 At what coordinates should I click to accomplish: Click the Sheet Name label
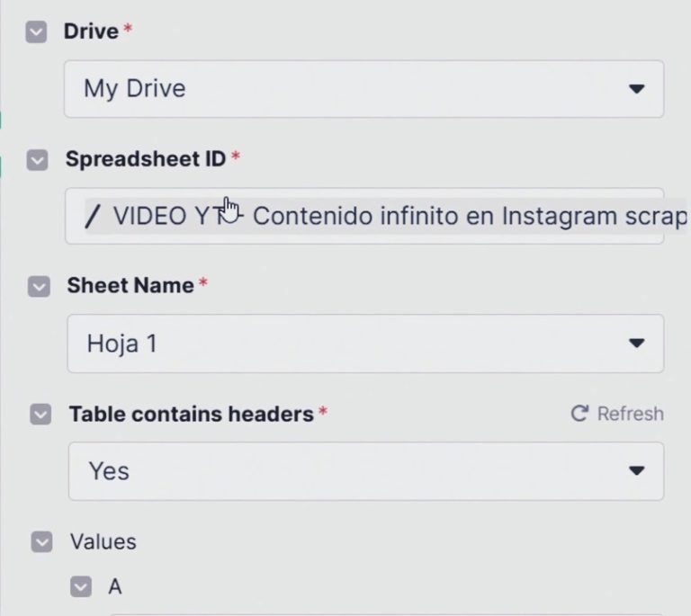tap(130, 286)
